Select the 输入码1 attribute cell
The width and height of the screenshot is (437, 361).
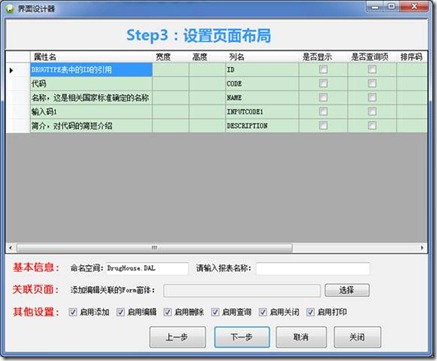click(x=91, y=112)
